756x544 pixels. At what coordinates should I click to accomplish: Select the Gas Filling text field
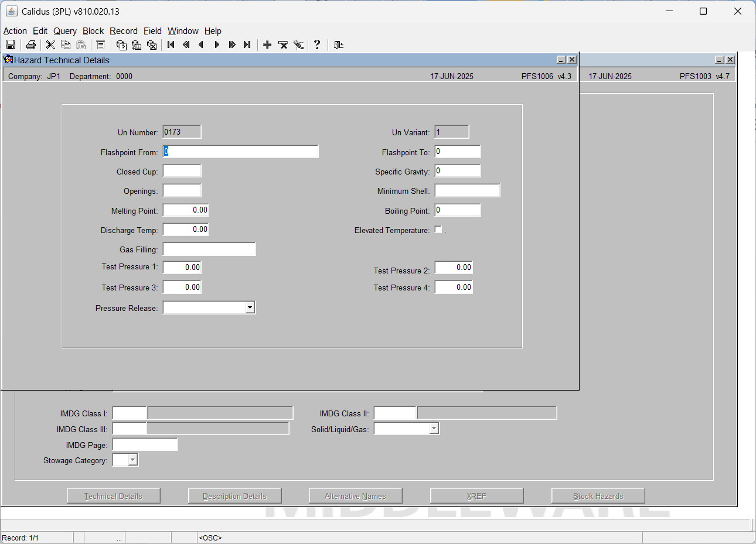coord(209,249)
